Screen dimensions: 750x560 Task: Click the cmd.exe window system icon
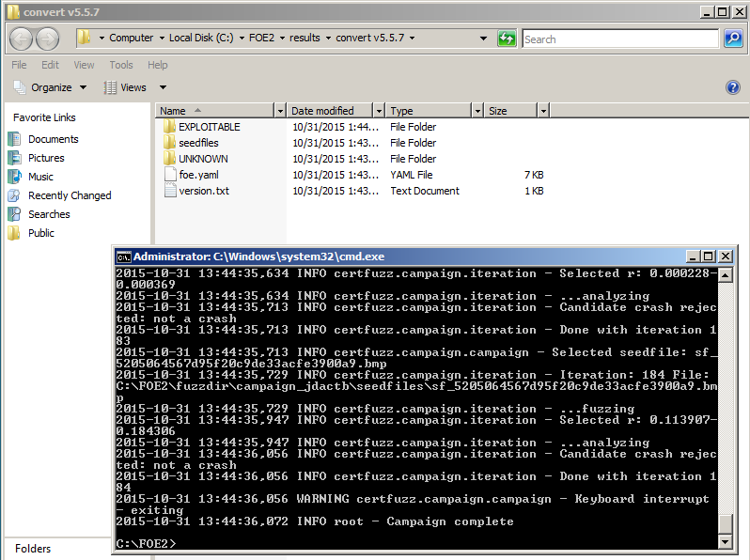coord(123,257)
